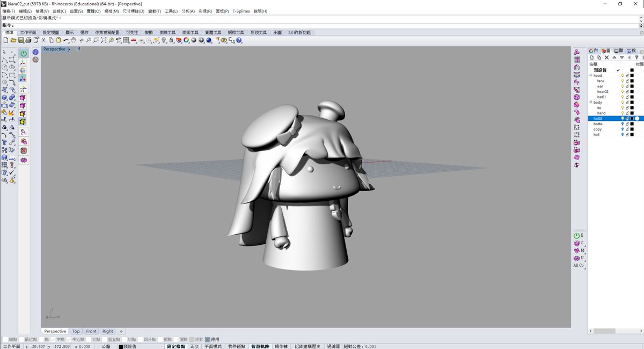Click the white material circle of the hat02 layer
The width and height of the screenshot is (644, 349).
637,119
